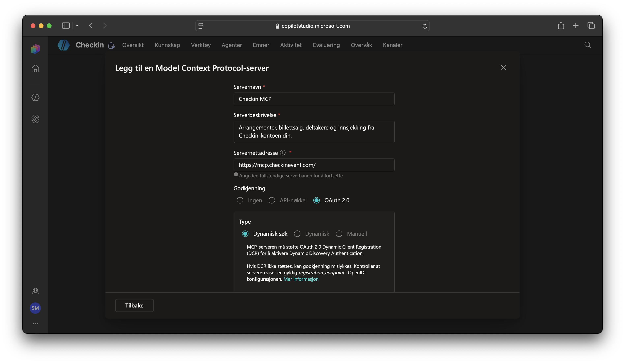Go forward in Safari history
625x364 pixels.
click(x=105, y=26)
